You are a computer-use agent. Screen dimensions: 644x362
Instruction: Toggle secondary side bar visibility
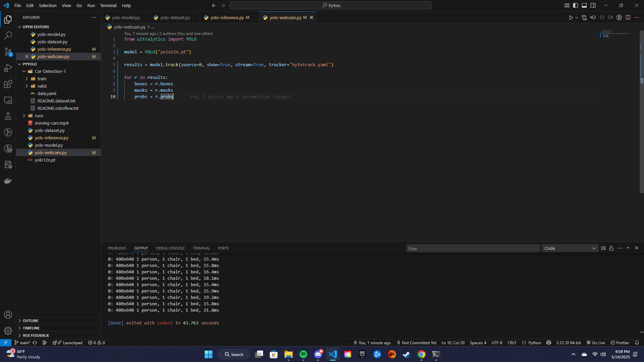(x=593, y=5)
